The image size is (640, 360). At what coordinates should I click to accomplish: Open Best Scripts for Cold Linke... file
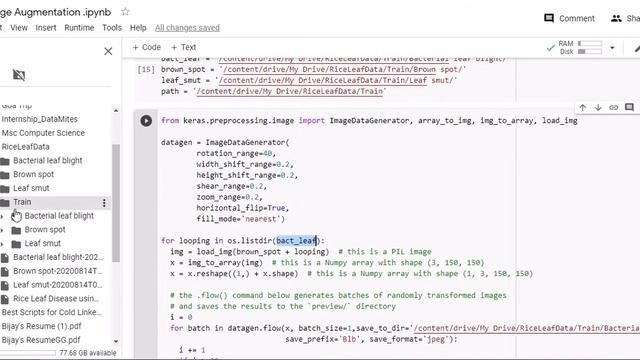(52, 312)
